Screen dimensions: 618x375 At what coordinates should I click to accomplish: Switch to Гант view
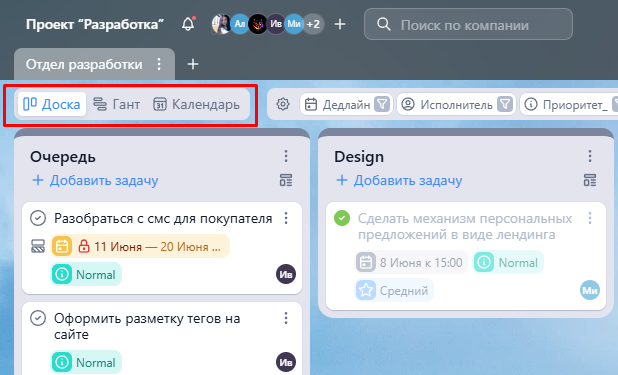click(x=117, y=104)
